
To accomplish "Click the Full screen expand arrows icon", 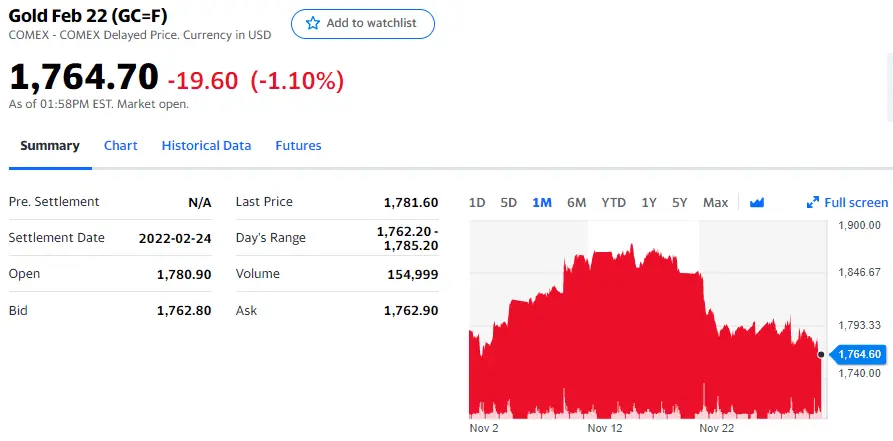I will coord(813,203).
